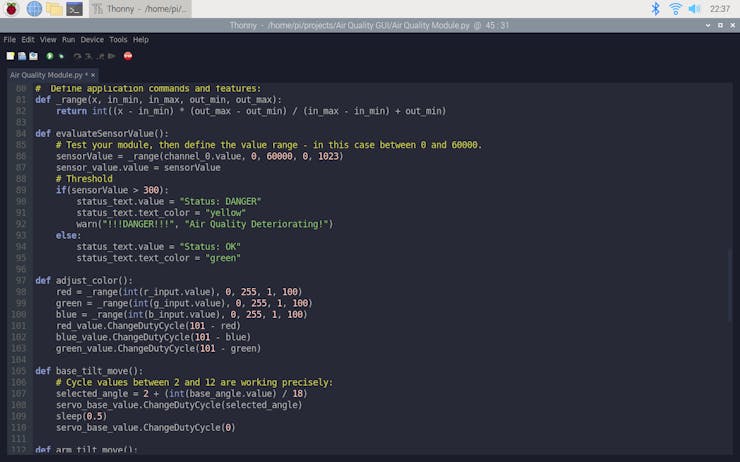Open the File menu
The width and height of the screenshot is (740, 462).
click(x=9, y=40)
